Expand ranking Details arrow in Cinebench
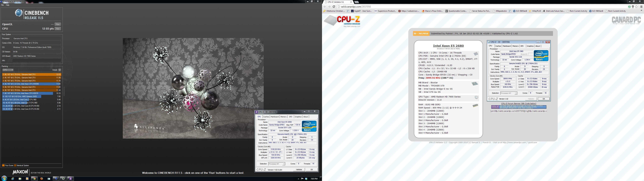644x181 pixels. coord(60,70)
